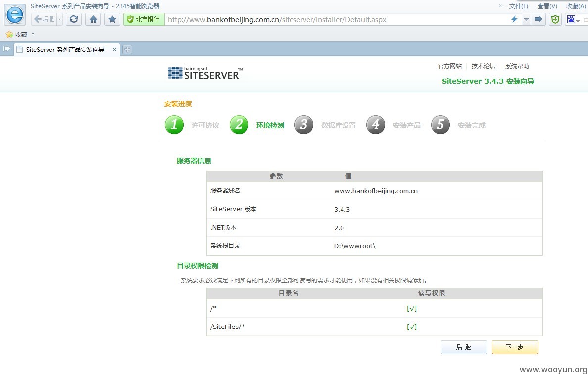Click the /SiteFiles/* directory name cell

pyautogui.click(x=228, y=327)
